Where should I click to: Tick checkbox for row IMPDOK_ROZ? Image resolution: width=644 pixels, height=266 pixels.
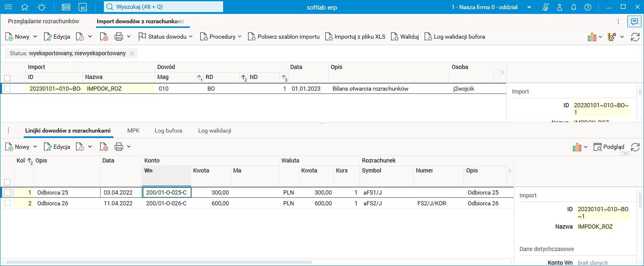click(7, 89)
